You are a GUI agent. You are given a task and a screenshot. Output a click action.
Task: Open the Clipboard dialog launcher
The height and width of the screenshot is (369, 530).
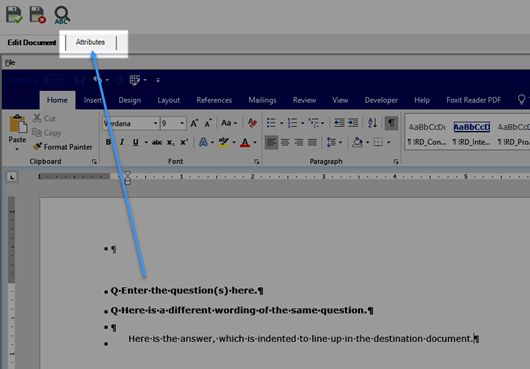pos(94,162)
